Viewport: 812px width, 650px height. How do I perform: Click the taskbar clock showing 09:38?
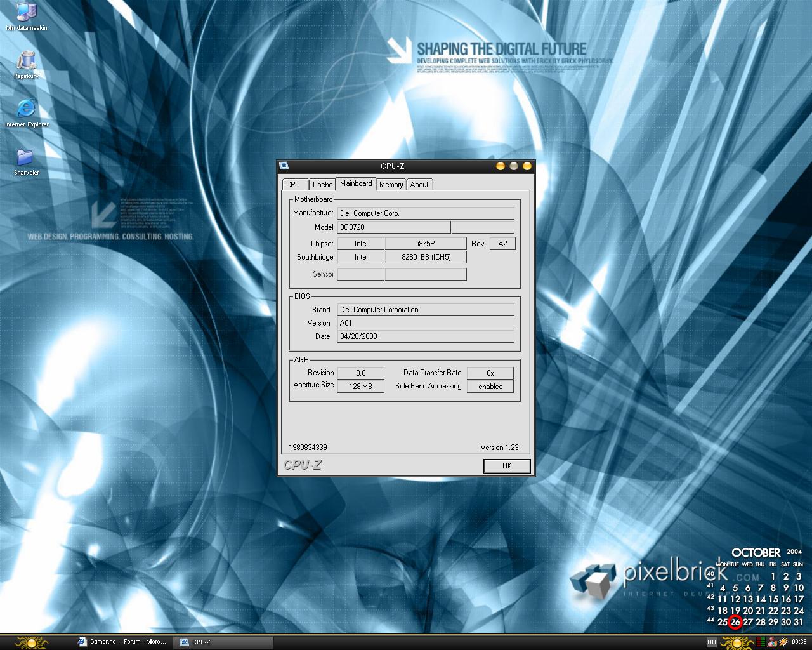(x=799, y=642)
